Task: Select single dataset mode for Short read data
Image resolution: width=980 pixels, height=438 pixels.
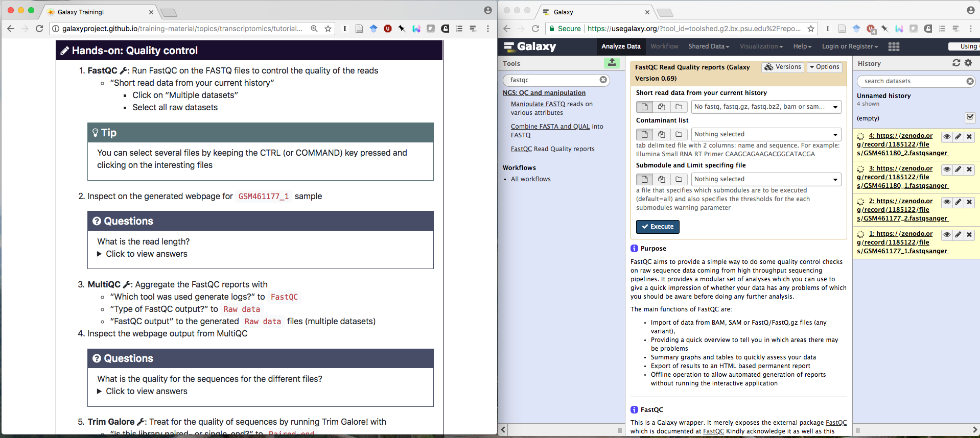Action: (x=644, y=107)
